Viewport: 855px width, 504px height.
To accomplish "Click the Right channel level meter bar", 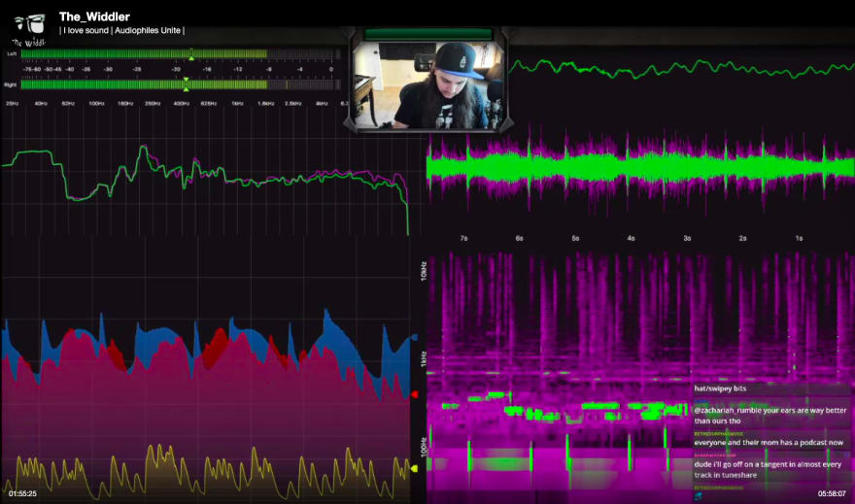I will pos(180,85).
